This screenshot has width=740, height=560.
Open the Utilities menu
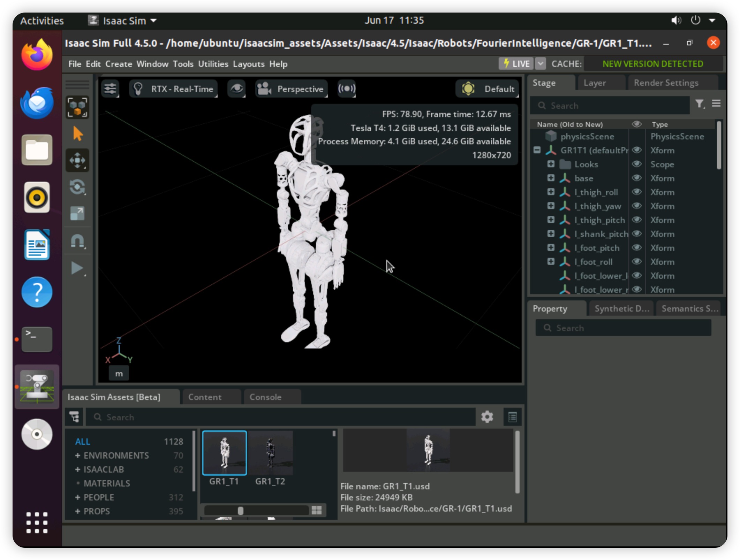click(x=213, y=64)
